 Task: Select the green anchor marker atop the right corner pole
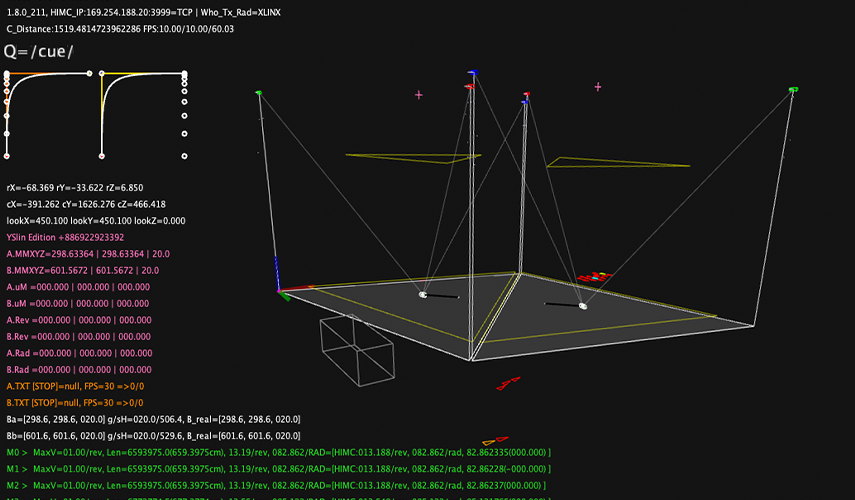click(793, 89)
